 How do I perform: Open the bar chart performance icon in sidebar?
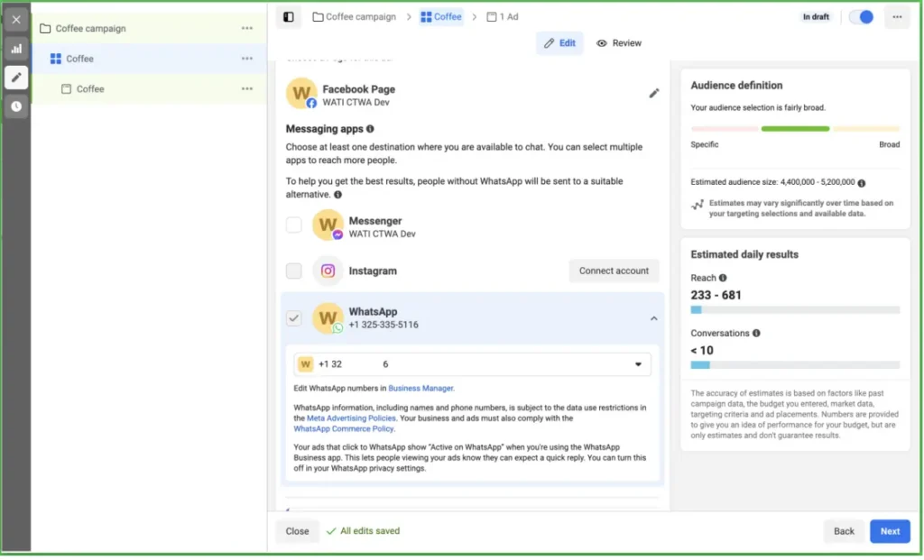16,48
